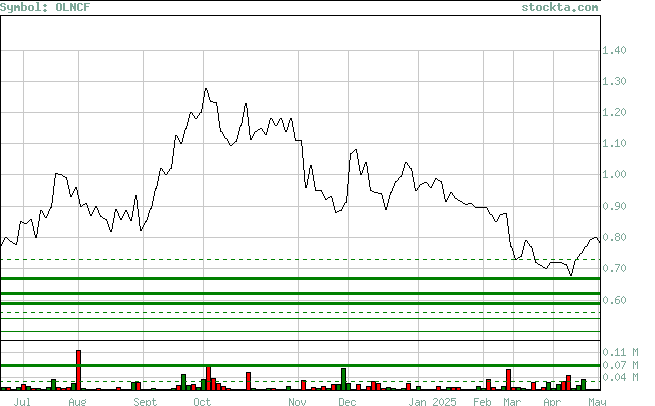Click the Nov month label
Image resolution: width=655 pixels, height=406 pixels.
tap(297, 402)
